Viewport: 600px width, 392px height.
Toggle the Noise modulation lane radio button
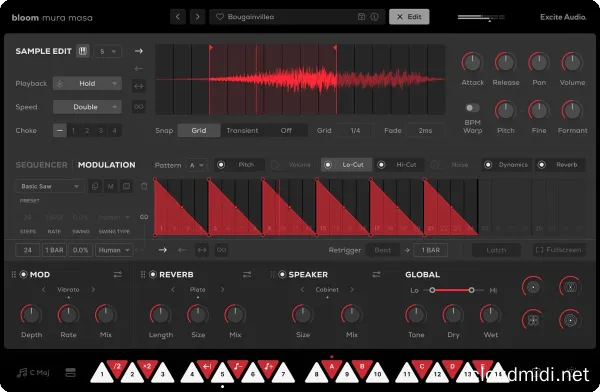click(435, 165)
